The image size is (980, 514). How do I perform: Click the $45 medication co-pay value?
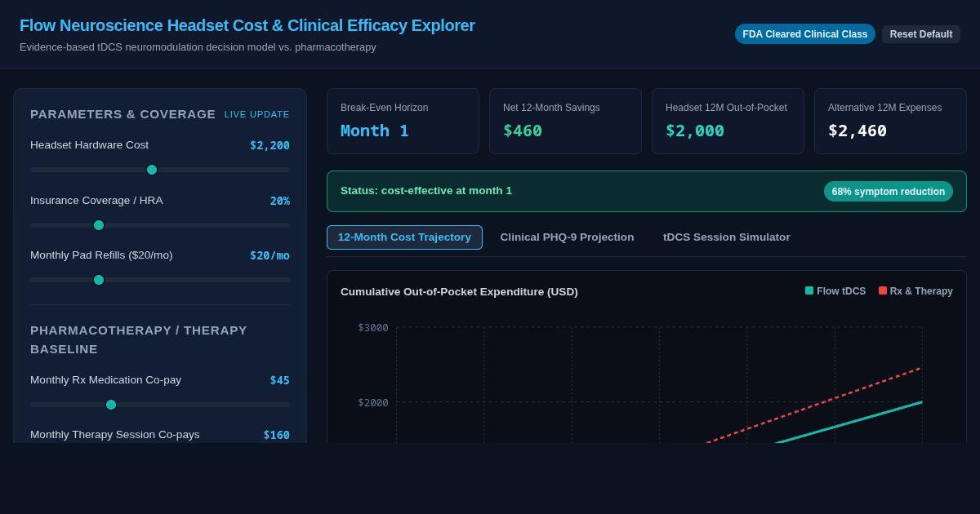coord(280,380)
